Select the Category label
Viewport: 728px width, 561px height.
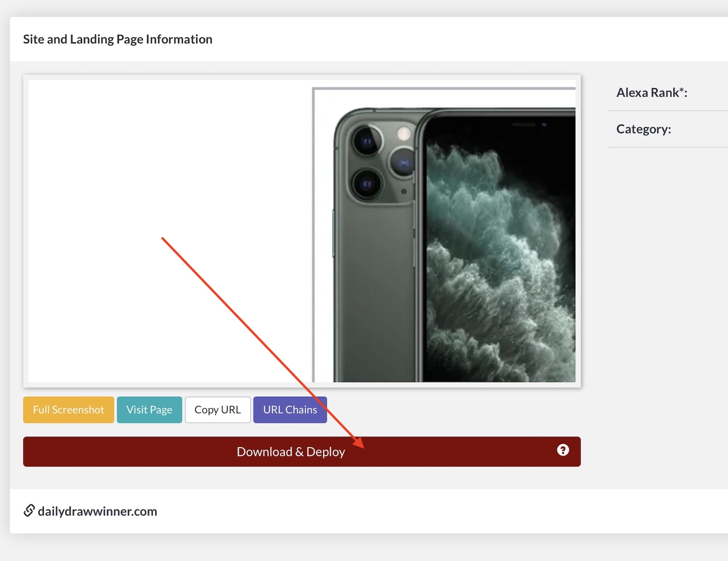tap(643, 129)
